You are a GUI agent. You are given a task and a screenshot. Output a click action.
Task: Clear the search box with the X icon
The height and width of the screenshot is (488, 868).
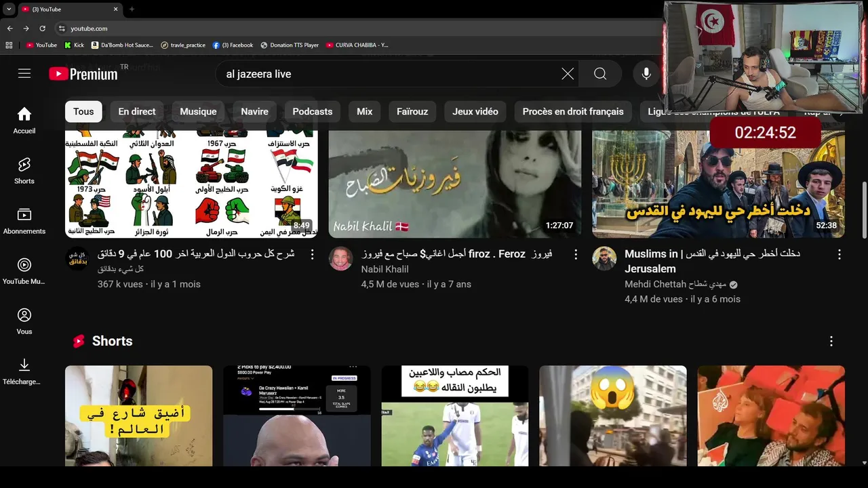point(568,74)
